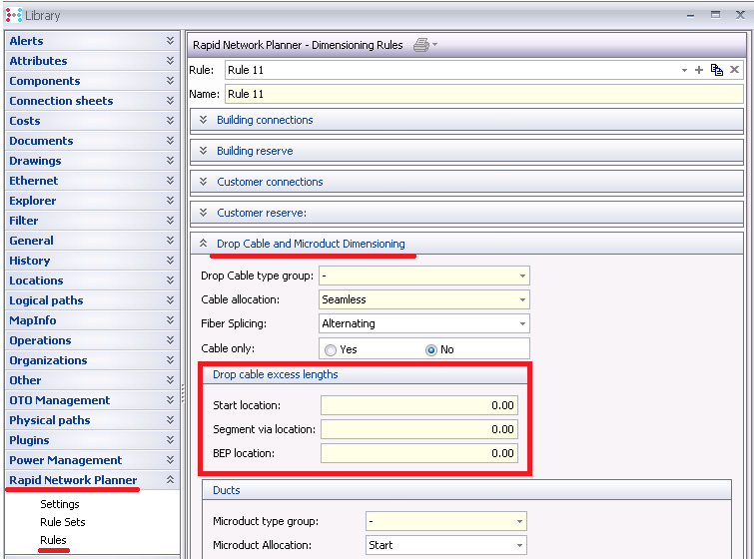The image size is (754, 560).
Task: Click the Logical paths chevron icon
Action: click(170, 300)
